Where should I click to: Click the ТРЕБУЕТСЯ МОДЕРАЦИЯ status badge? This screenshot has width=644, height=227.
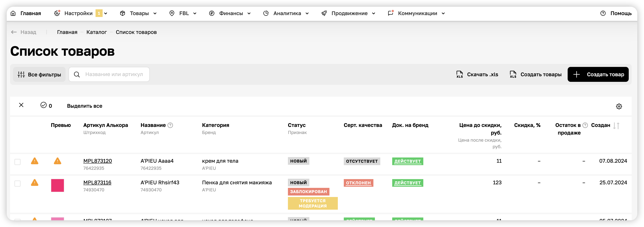point(313,203)
